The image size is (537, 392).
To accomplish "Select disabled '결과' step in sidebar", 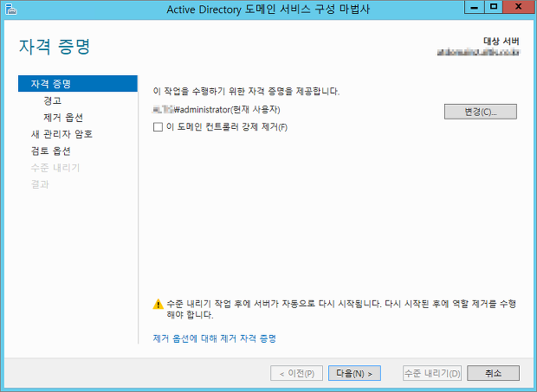I will coord(40,184).
